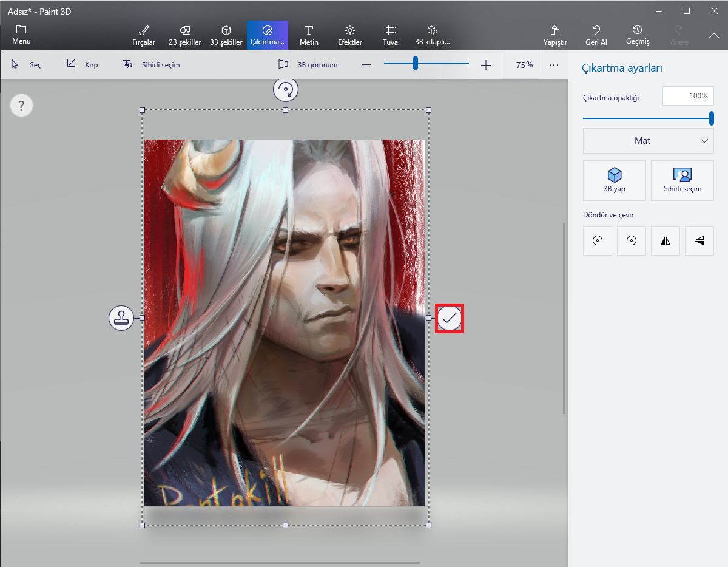Zoom in with the plus icon
This screenshot has height=567, width=728.
[x=486, y=65]
